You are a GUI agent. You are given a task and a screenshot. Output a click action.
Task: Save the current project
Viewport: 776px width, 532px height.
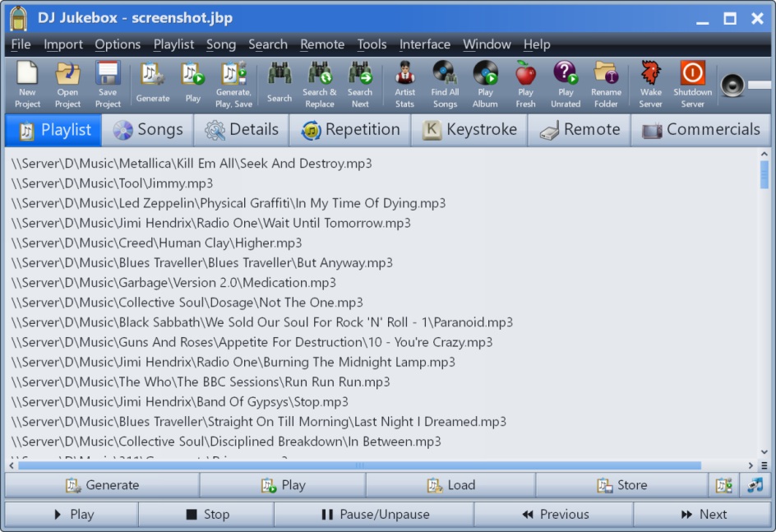click(x=108, y=82)
